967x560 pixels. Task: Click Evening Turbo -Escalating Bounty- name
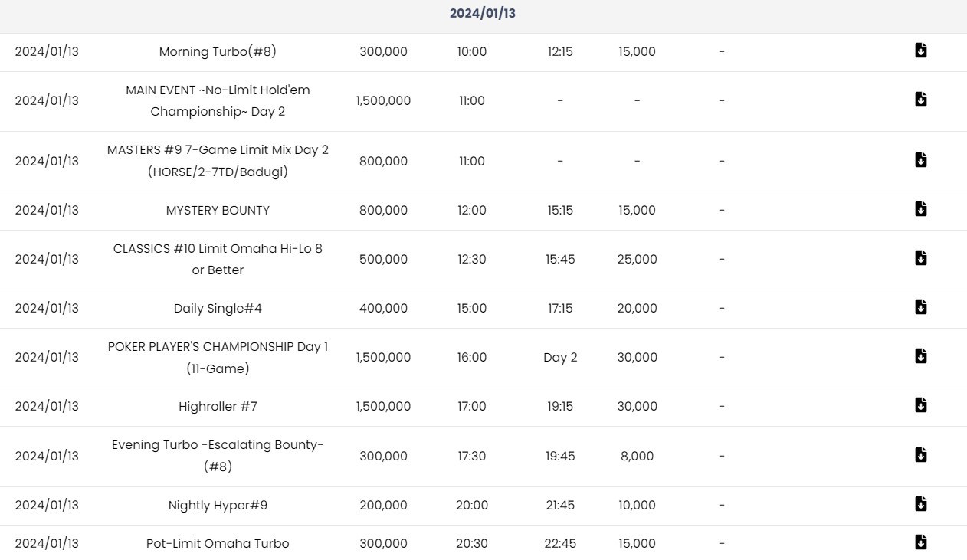click(218, 456)
